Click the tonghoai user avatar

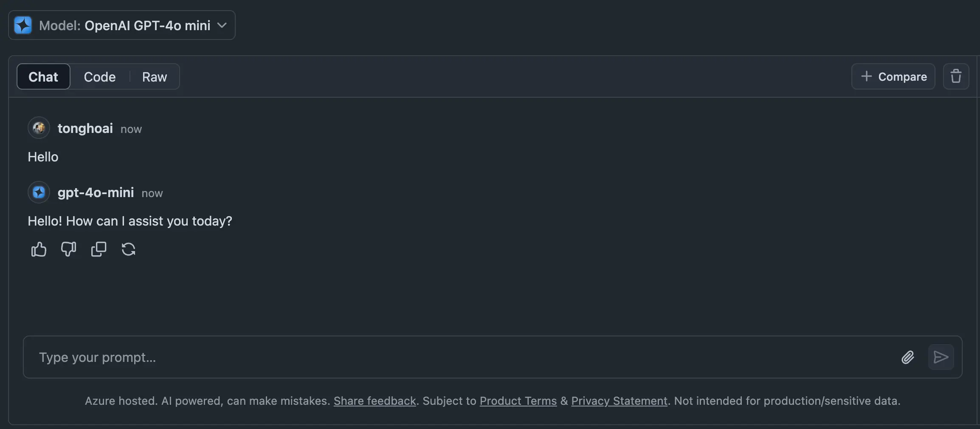[39, 128]
